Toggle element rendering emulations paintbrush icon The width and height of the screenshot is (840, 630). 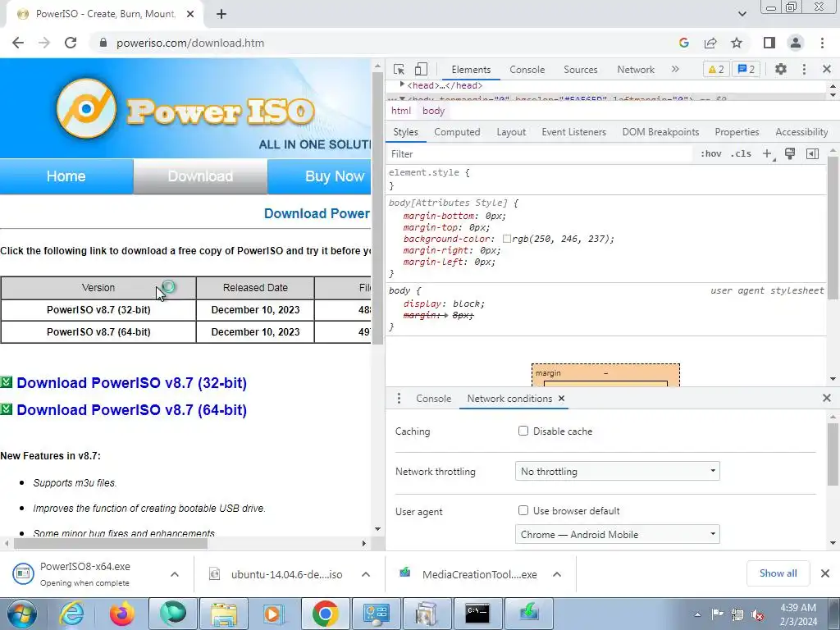[x=790, y=153]
